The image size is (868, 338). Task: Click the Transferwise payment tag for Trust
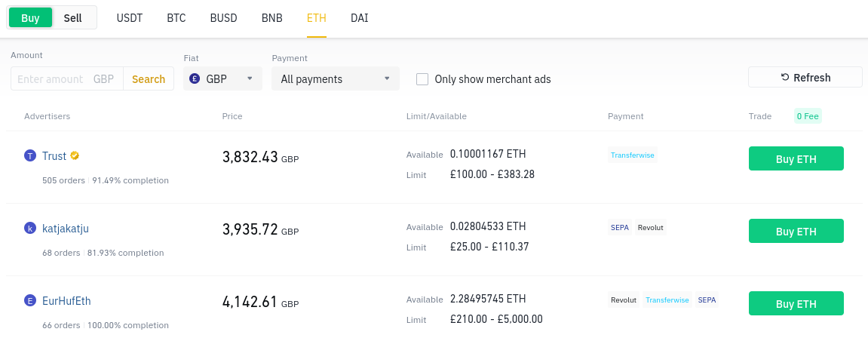[x=632, y=155]
